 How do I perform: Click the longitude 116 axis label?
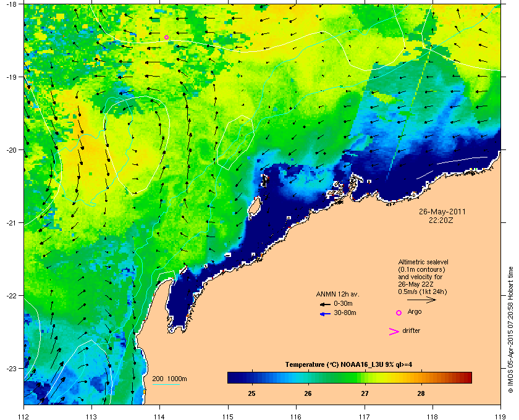296,417
